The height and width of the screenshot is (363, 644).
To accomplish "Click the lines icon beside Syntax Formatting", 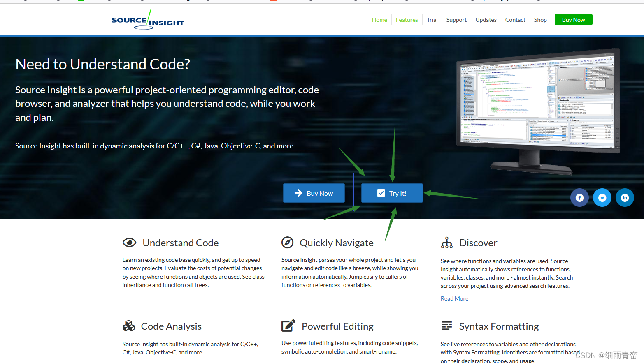I will tap(446, 326).
